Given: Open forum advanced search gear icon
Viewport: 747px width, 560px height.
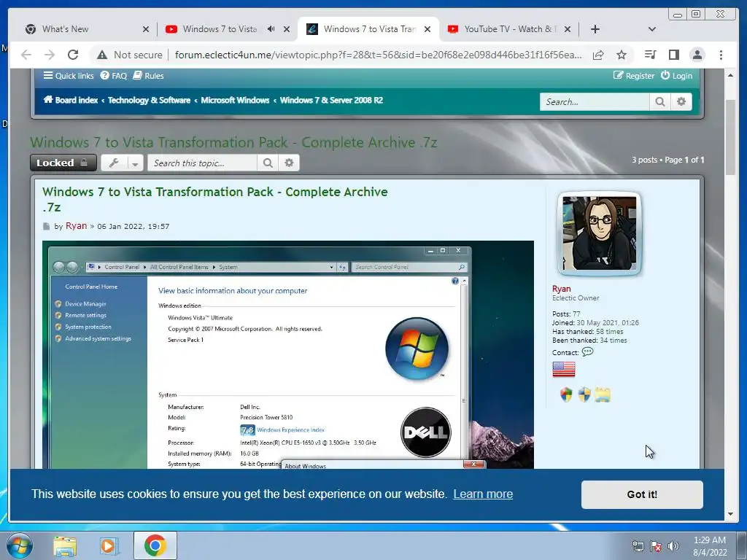Looking at the screenshot, I should point(681,101).
